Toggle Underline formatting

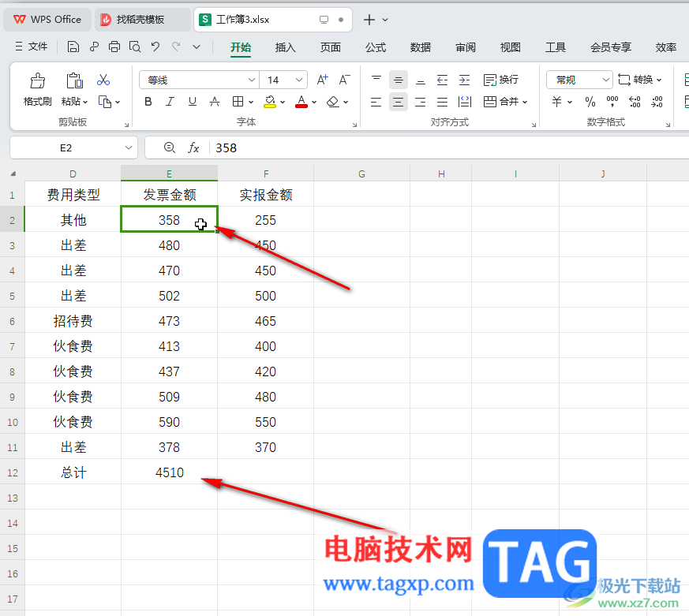[192, 102]
